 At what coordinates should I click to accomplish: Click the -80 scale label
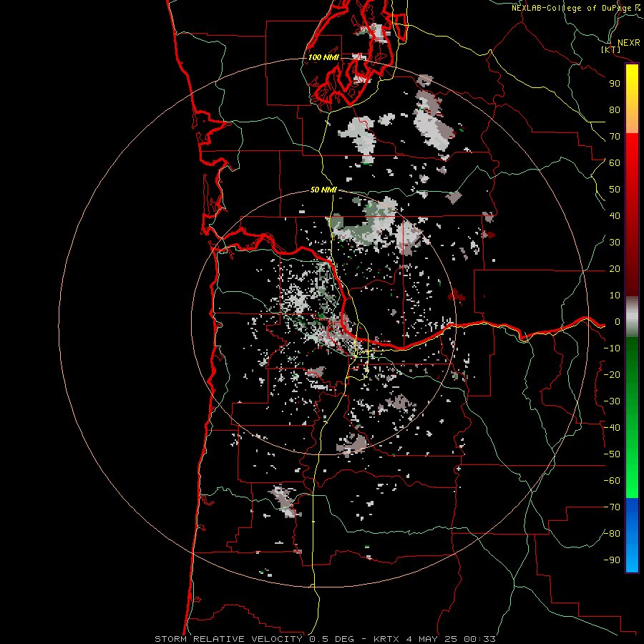click(612, 534)
